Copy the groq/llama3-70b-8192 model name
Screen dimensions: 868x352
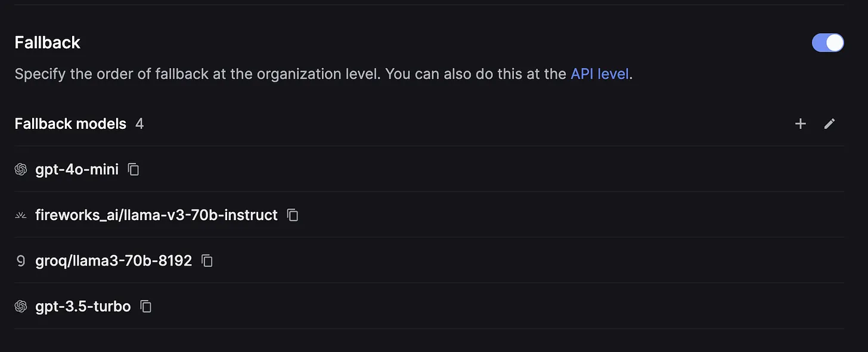(x=207, y=261)
